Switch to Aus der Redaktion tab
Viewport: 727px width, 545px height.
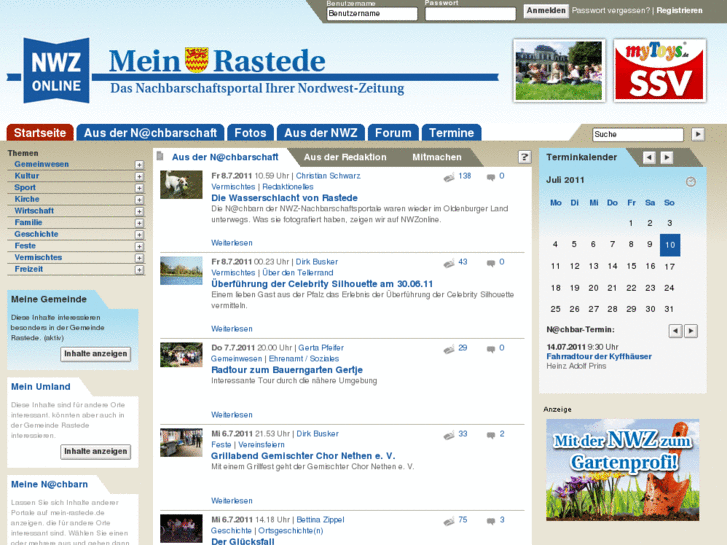345,157
